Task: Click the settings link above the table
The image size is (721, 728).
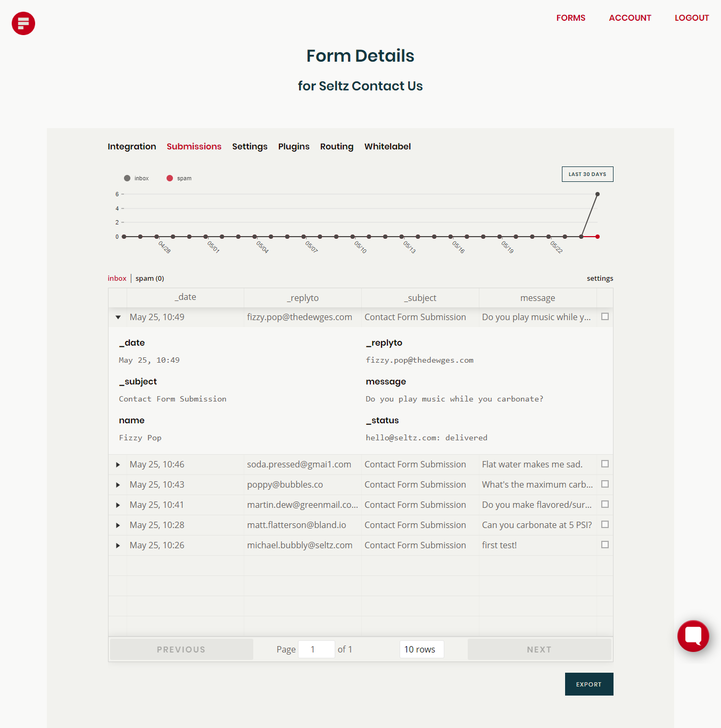Action: click(600, 278)
